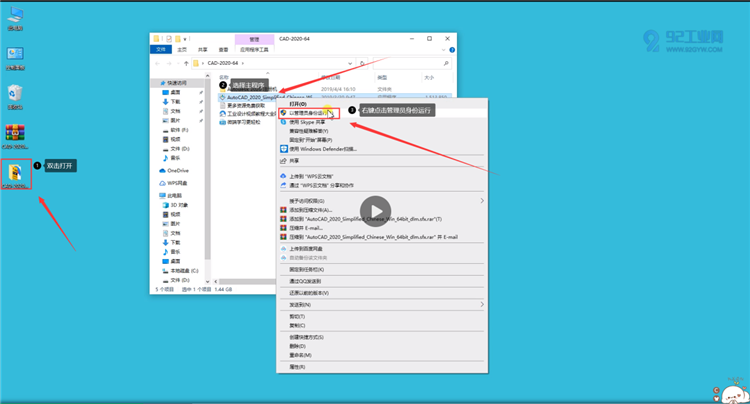The image size is (750, 404).
Task: Select 此电脑 in navigation pane
Action: tap(170, 196)
